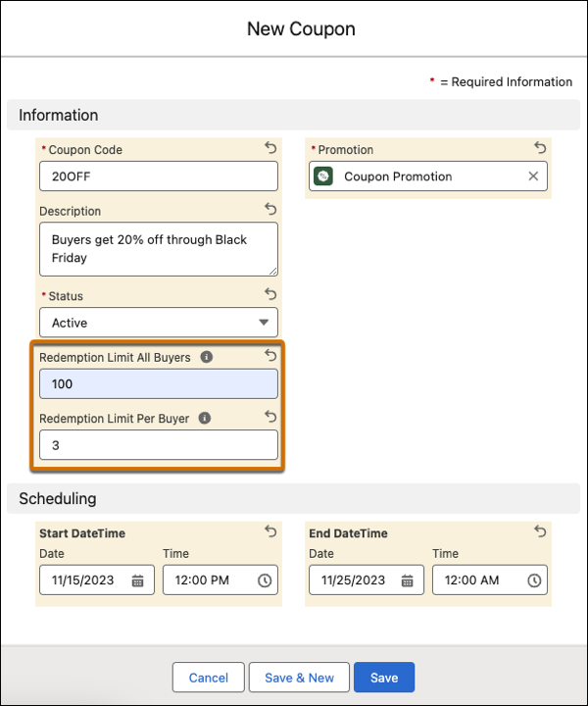Cancel the new coupon form
This screenshot has width=588, height=706.
point(208,678)
